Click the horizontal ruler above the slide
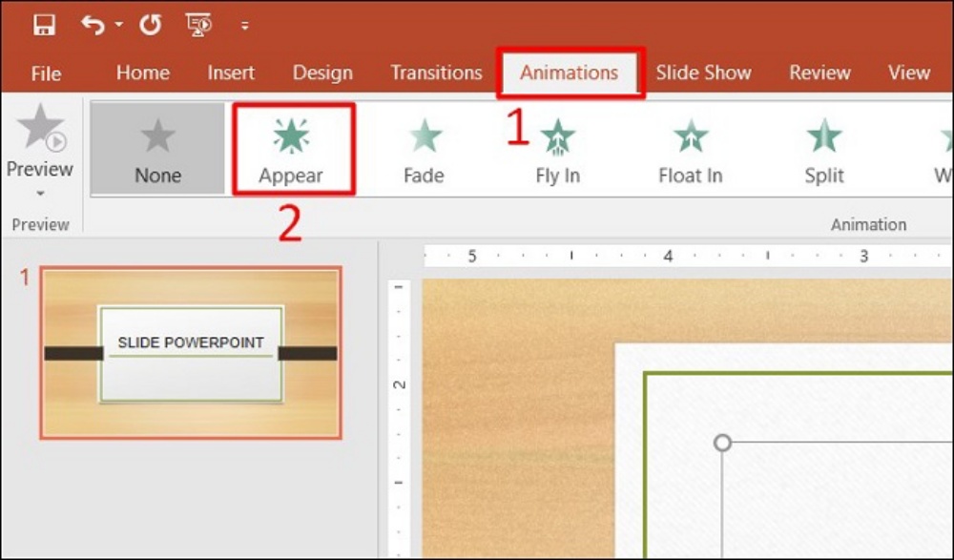 [x=688, y=256]
